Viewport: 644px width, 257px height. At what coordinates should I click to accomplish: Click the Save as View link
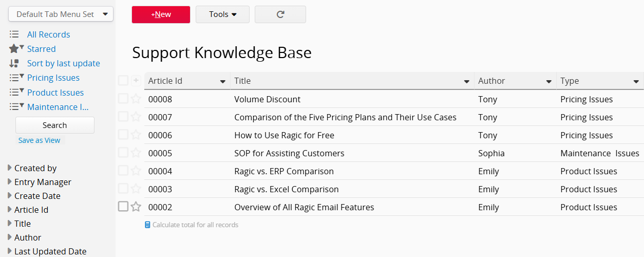pyautogui.click(x=39, y=140)
